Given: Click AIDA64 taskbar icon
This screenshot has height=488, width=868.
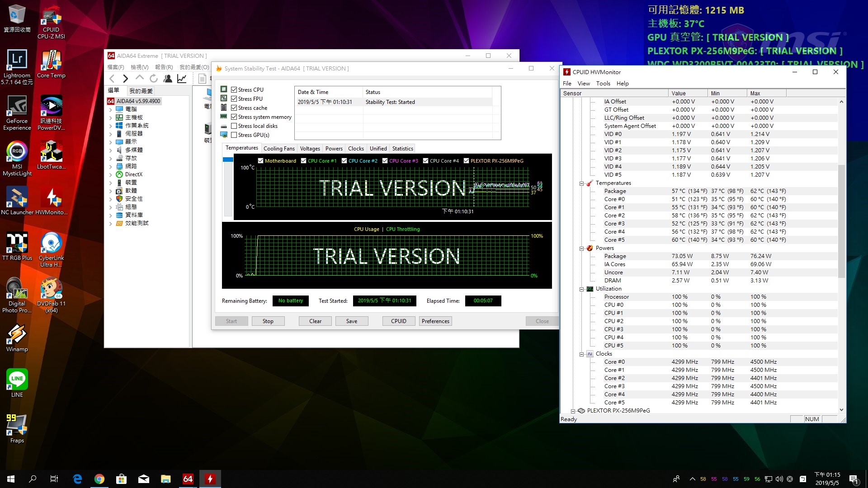Looking at the screenshot, I should 188,479.
